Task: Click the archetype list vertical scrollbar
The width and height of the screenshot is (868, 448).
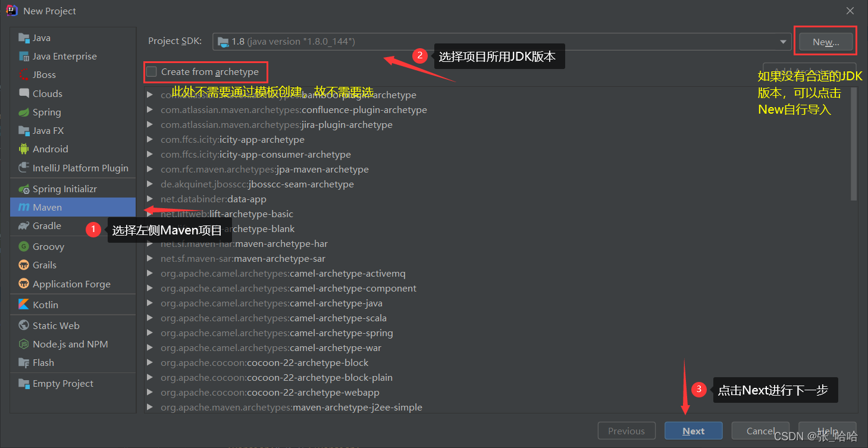Action: [x=854, y=144]
